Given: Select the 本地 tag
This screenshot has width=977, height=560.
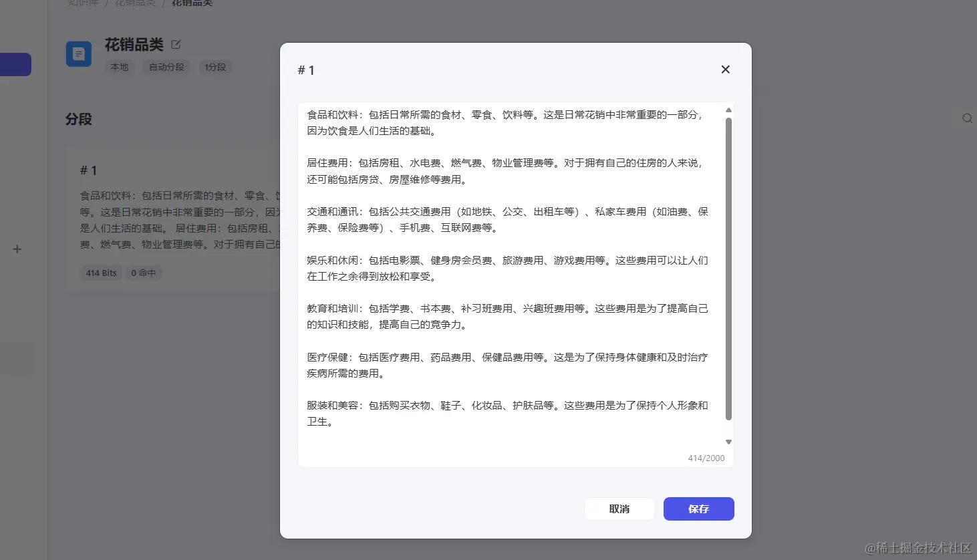Looking at the screenshot, I should point(120,67).
